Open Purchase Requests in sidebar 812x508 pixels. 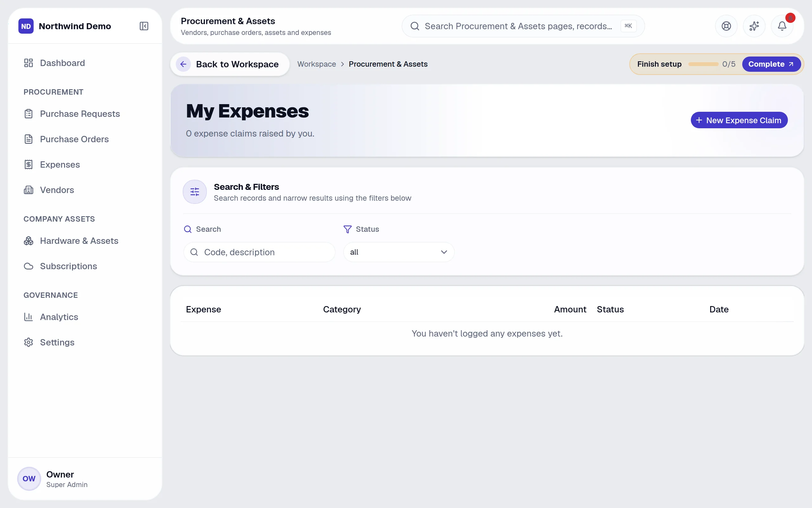[x=85, y=114]
